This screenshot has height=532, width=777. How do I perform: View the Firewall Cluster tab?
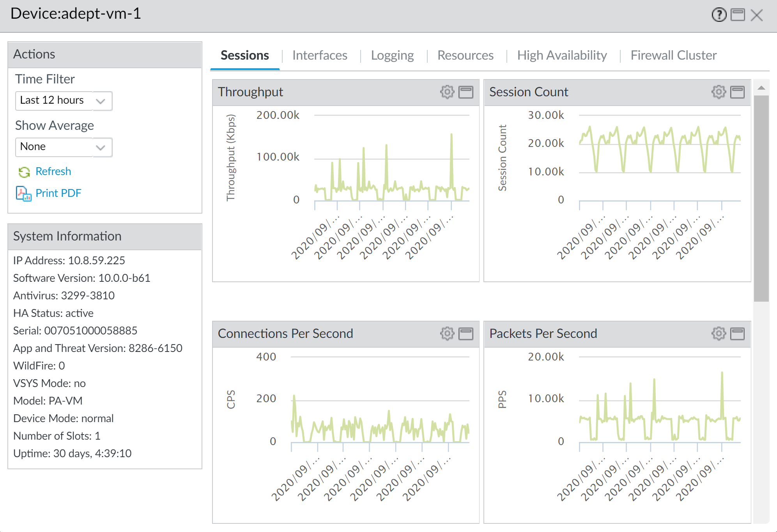[673, 55]
